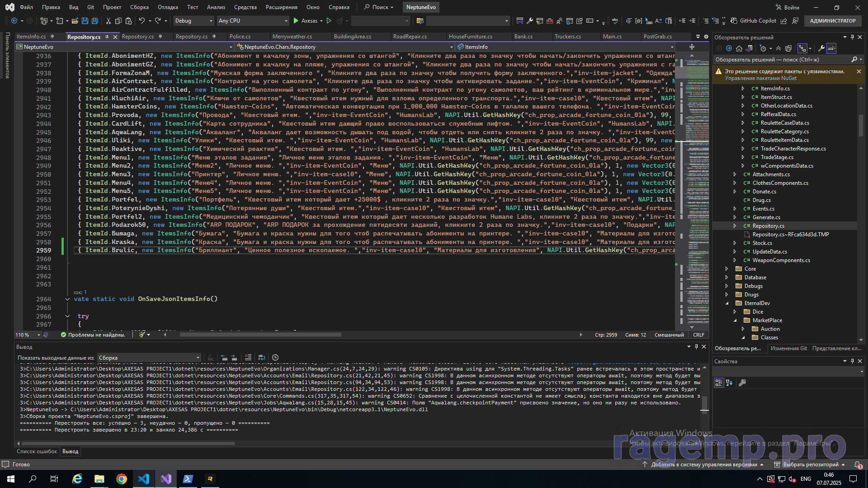The height and width of the screenshot is (488, 868).
Task: Click the wrench Properties icon in main toolbar
Action: click(x=530, y=21)
